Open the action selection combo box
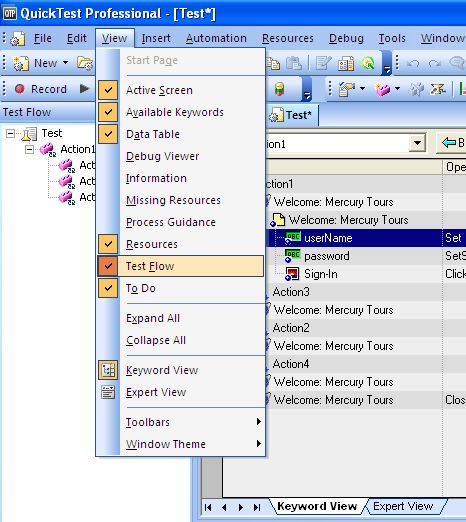466x522 pixels. click(x=417, y=143)
